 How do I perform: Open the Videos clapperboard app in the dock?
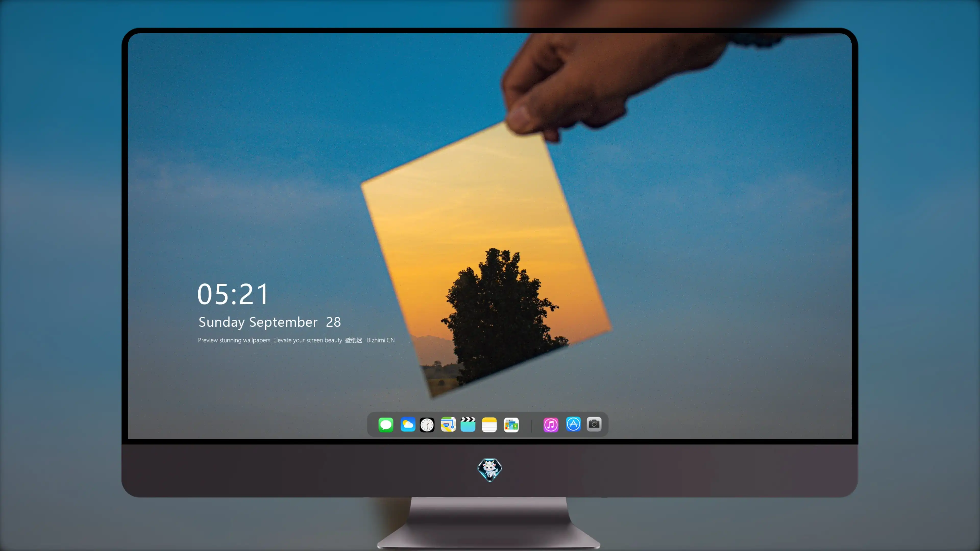(x=468, y=424)
